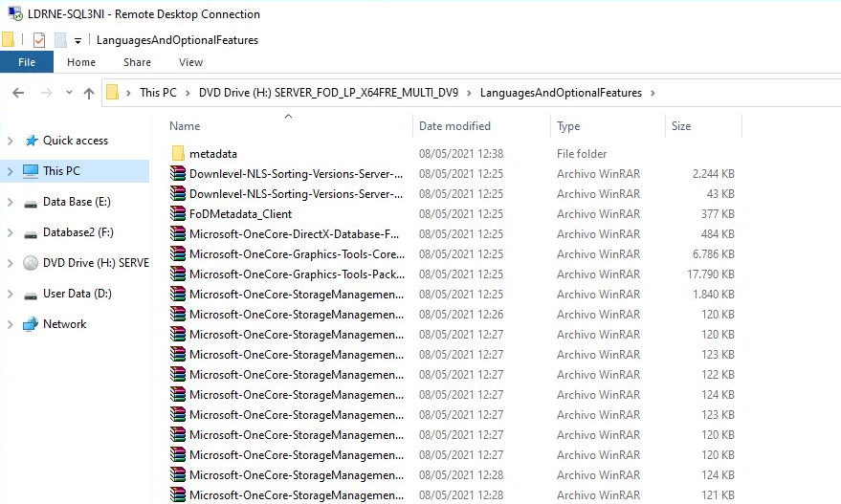Select the 43 KB Downlevel-NLS-Sorting archive
The image size is (841, 504).
point(296,194)
